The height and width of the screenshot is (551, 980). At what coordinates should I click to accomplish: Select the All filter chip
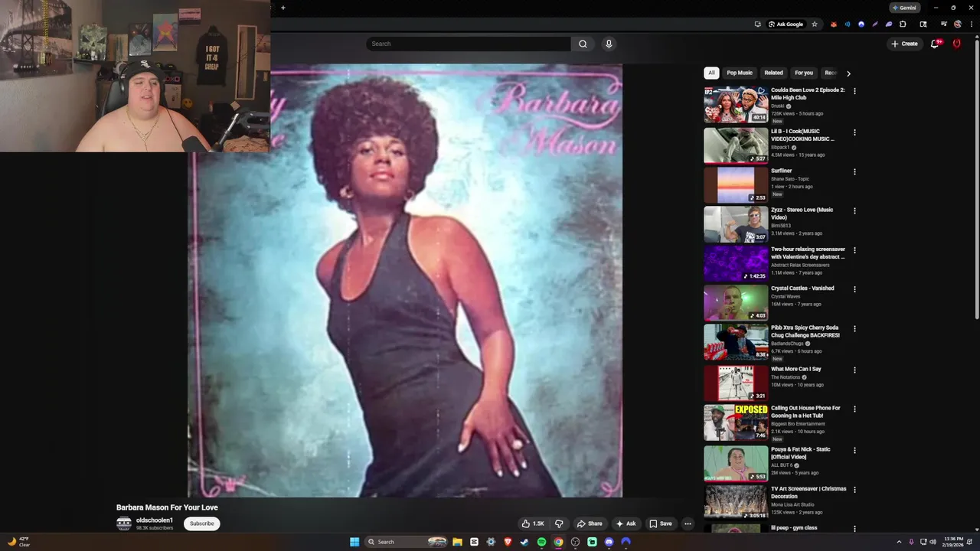point(711,73)
